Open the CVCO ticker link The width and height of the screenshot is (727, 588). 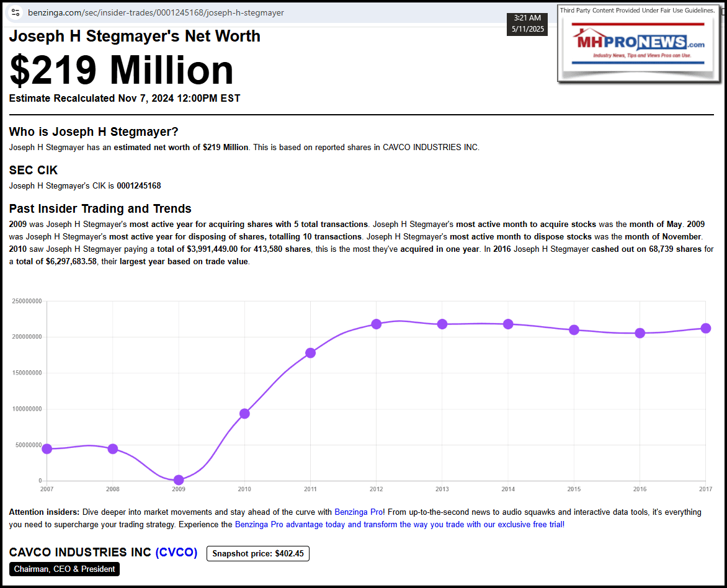tap(177, 552)
